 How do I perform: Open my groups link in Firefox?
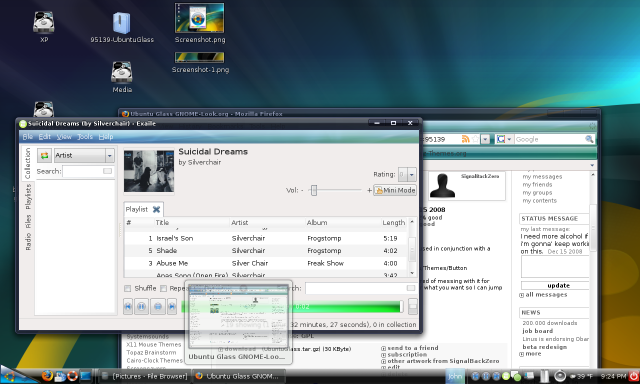(x=537, y=193)
